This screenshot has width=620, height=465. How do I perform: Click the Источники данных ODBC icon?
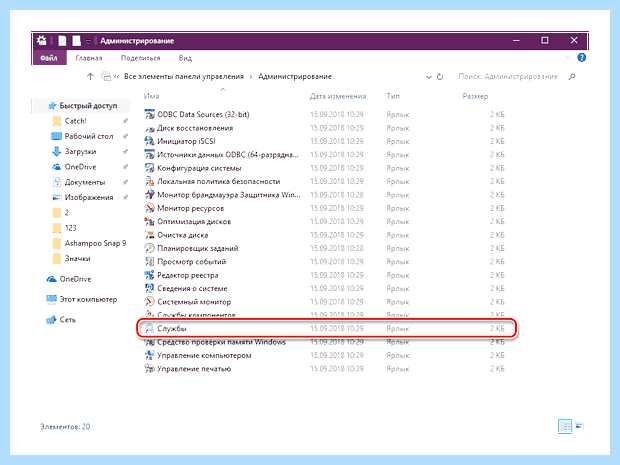pyautogui.click(x=149, y=155)
